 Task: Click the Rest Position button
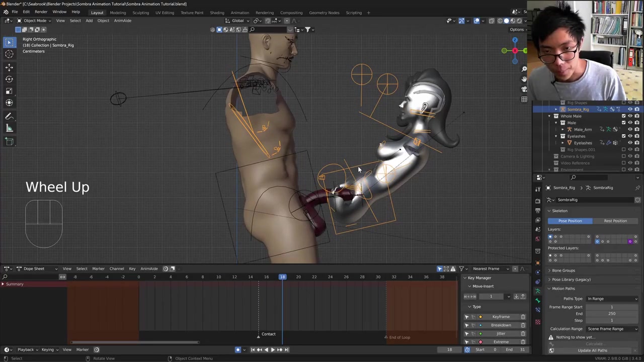615,221
